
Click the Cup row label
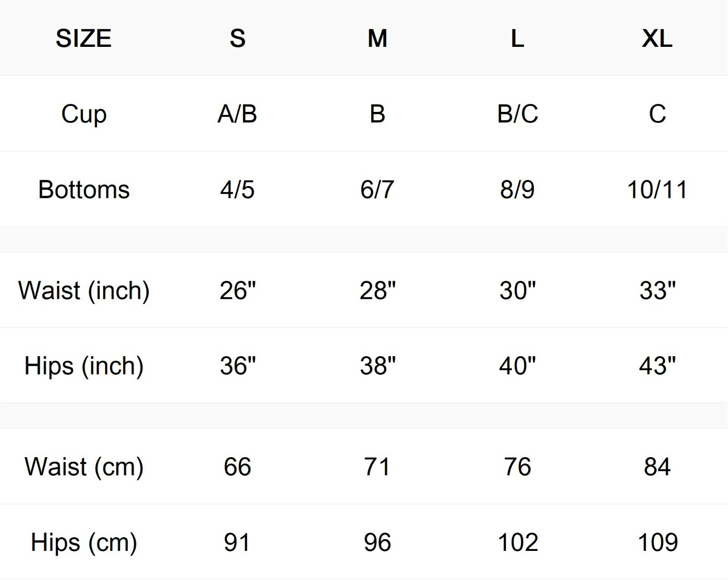(84, 114)
